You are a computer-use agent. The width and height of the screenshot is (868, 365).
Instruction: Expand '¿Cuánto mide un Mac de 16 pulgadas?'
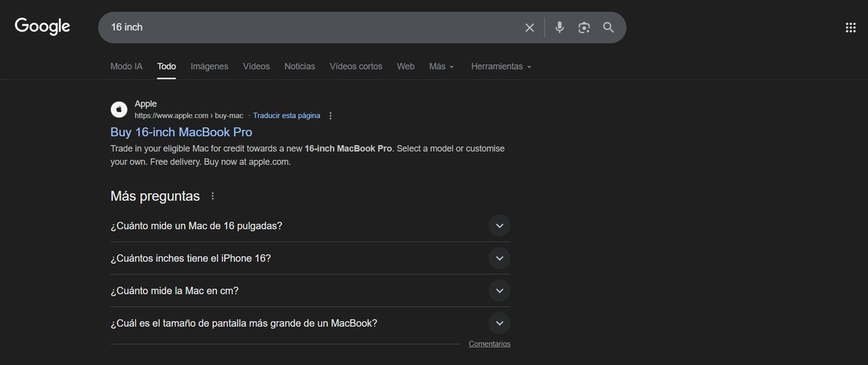click(310, 225)
